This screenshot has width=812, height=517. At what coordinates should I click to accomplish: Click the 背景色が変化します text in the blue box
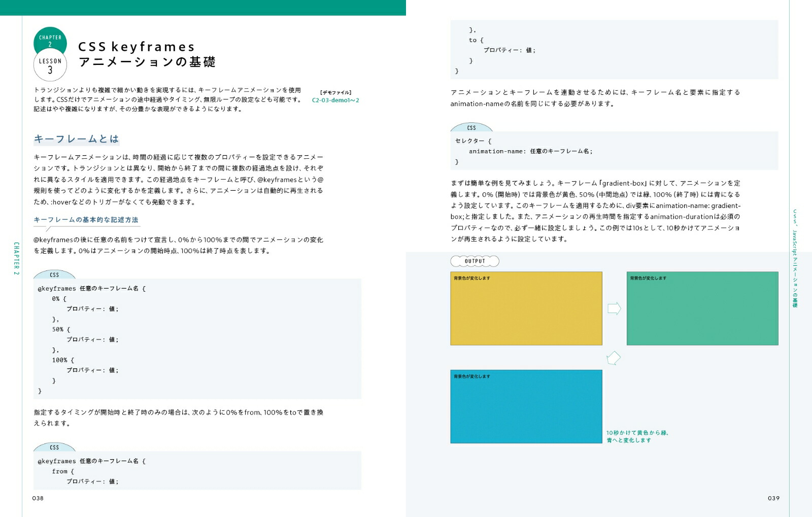(x=471, y=376)
